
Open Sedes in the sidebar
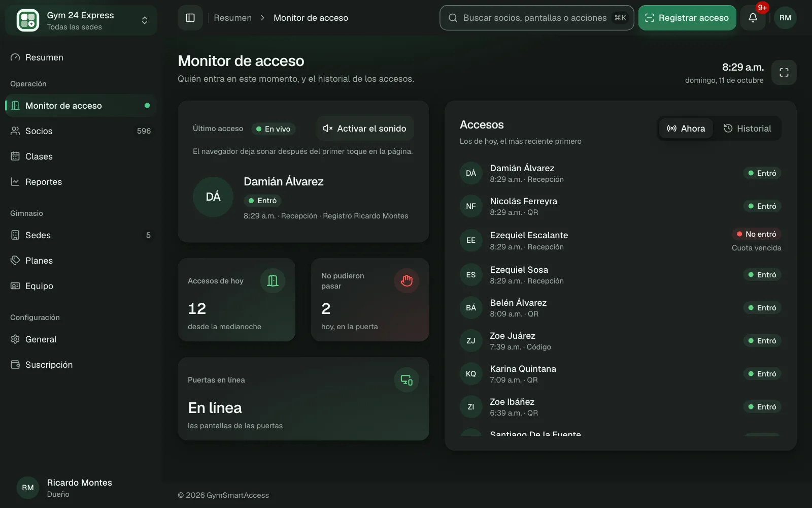point(81,235)
